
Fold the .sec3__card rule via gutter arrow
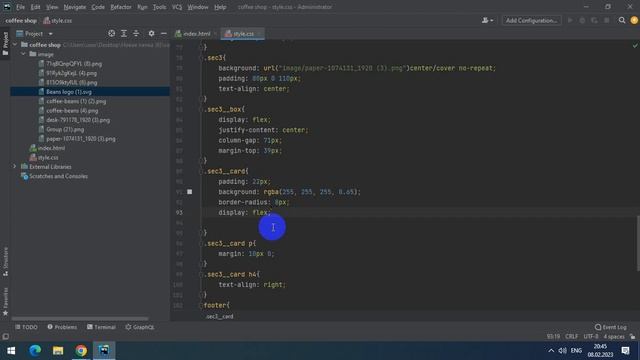click(x=201, y=171)
